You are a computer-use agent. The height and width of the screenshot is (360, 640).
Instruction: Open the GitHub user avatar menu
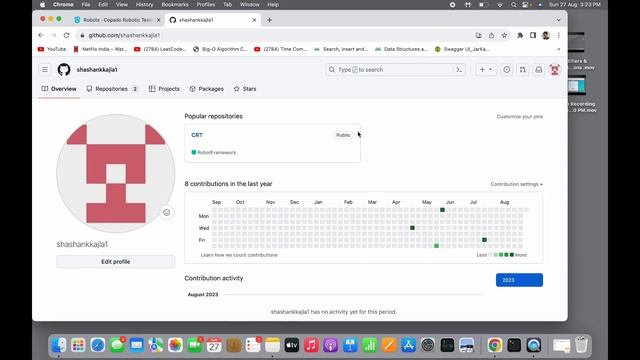click(x=555, y=70)
